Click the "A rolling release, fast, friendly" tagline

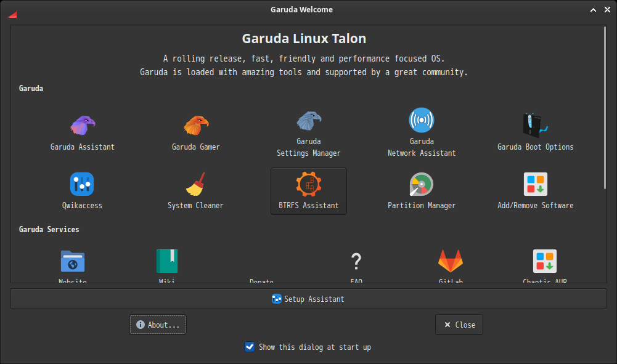(304, 59)
